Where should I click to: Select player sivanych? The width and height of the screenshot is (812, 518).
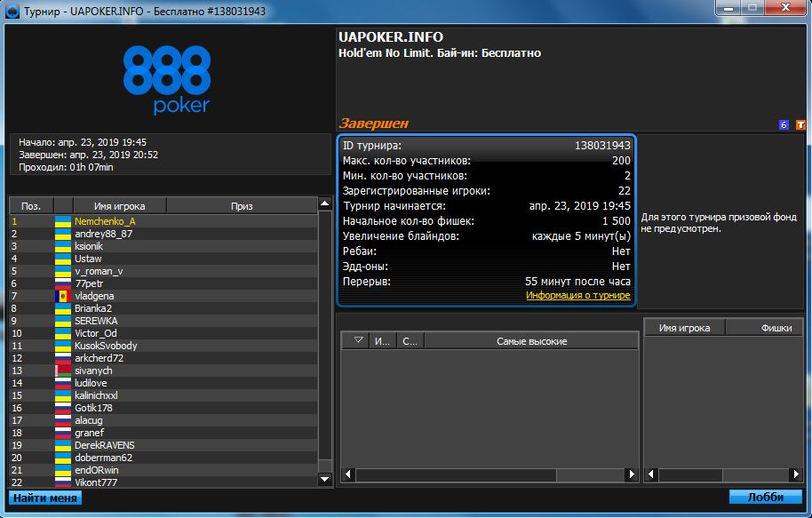(163, 371)
